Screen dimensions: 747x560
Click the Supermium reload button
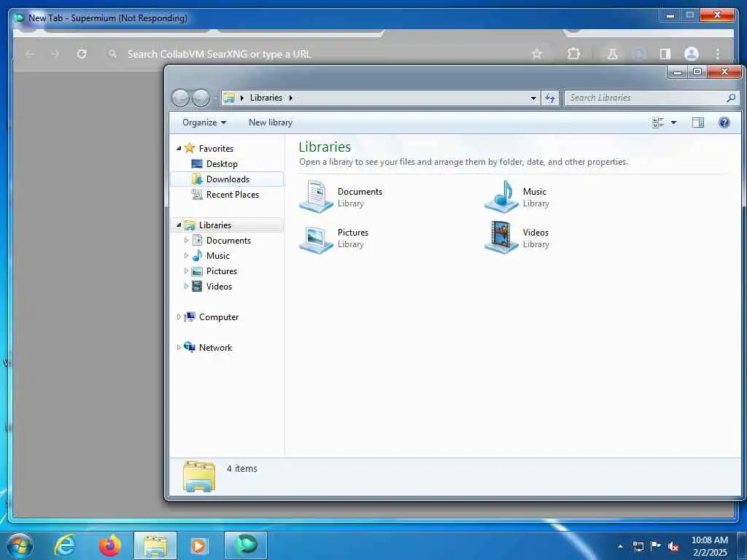82,54
